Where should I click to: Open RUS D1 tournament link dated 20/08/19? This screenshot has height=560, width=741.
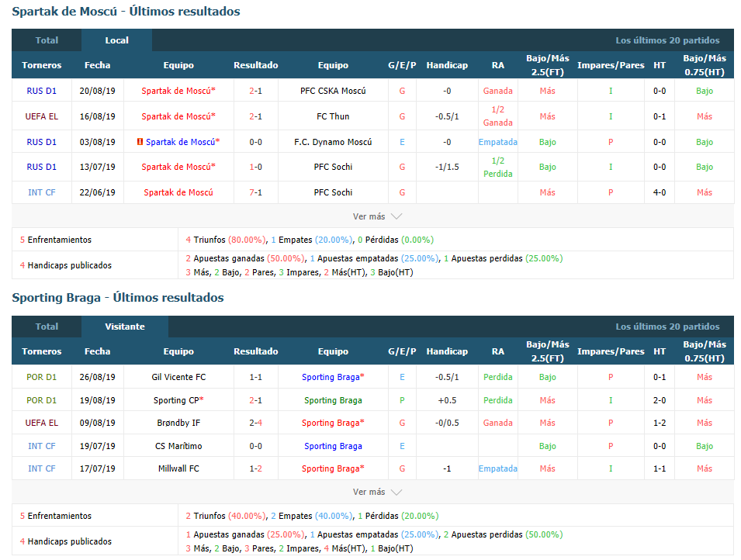(42, 91)
